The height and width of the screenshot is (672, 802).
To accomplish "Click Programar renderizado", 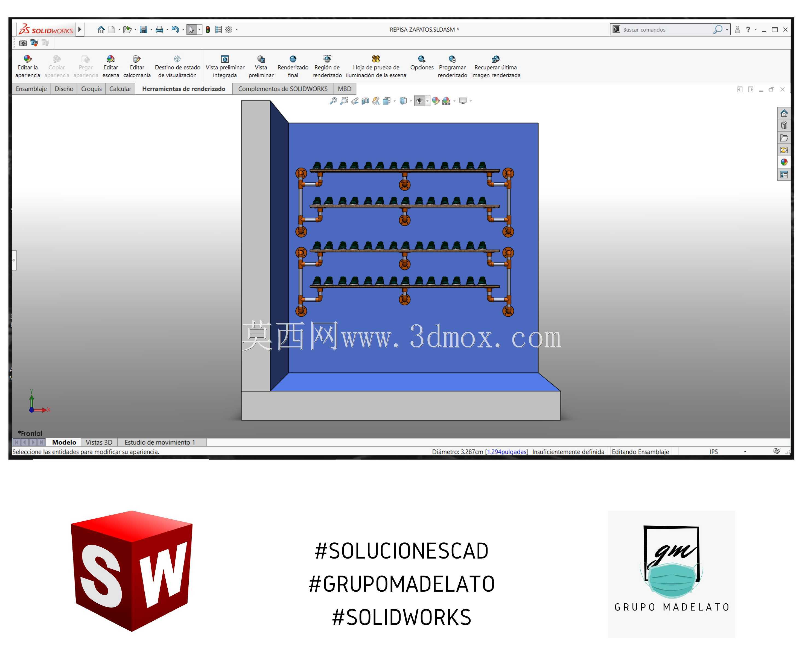I will (452, 66).
